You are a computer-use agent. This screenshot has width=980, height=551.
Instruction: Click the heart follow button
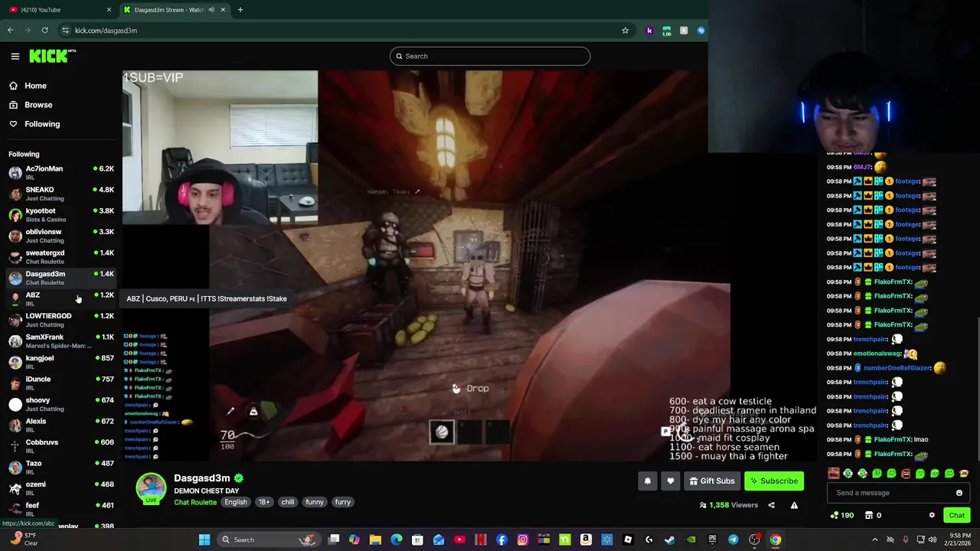[671, 481]
